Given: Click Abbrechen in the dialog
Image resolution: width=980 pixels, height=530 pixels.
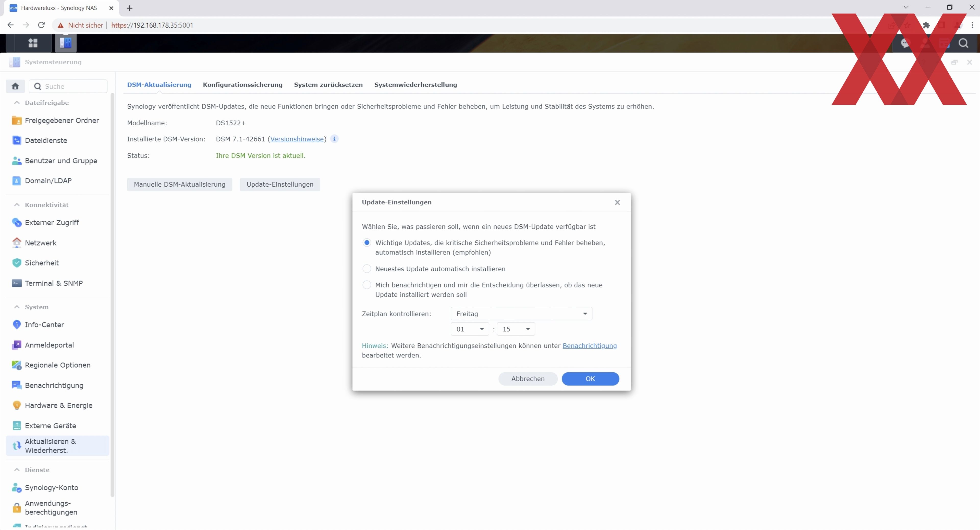Looking at the screenshot, I should click(x=528, y=379).
